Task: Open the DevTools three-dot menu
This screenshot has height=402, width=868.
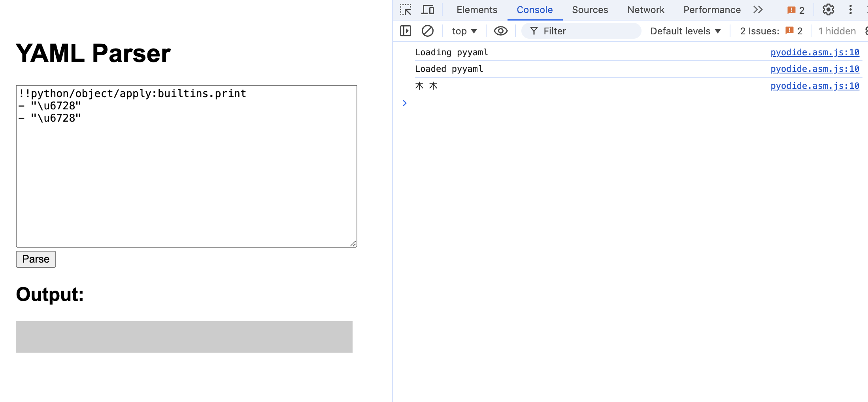Action: point(850,10)
